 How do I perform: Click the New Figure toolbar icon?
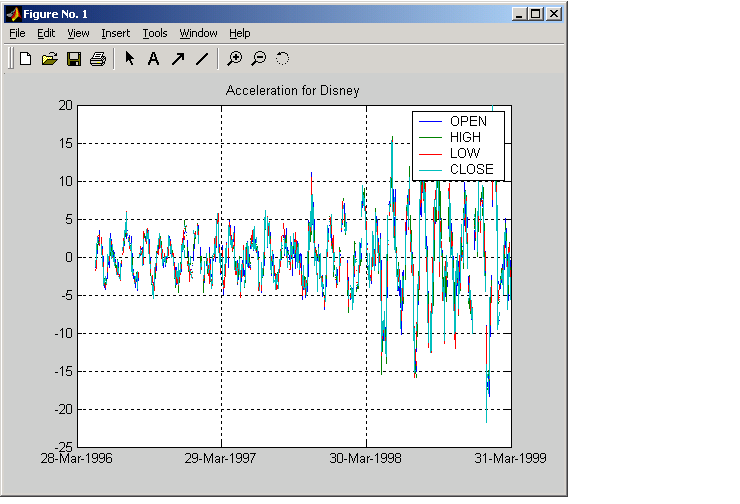click(25, 59)
